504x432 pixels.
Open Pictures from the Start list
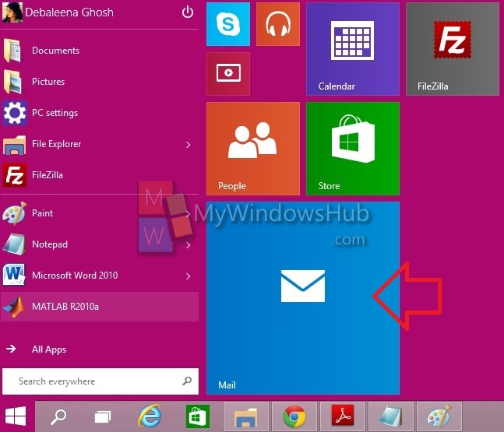[100, 82]
